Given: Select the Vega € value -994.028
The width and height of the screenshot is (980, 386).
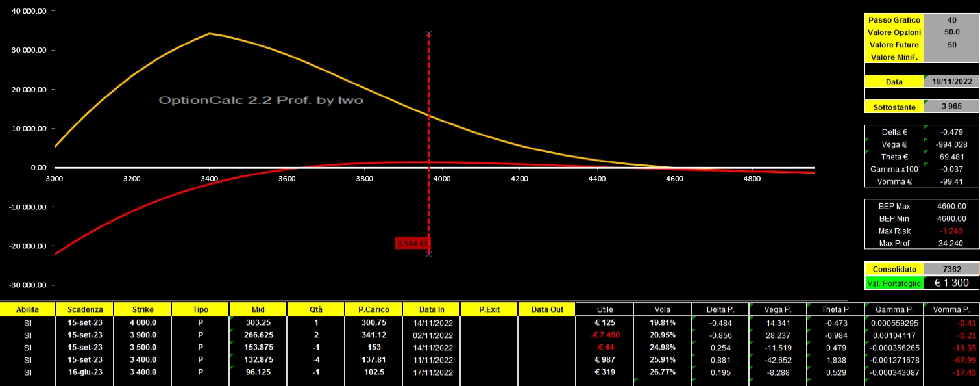Looking at the screenshot, I should (951, 145).
